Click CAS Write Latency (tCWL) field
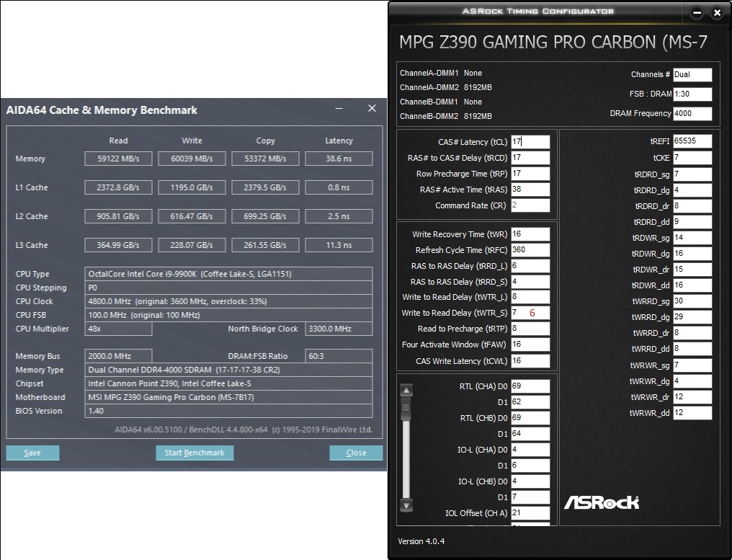This screenshot has width=732, height=560. click(x=530, y=361)
